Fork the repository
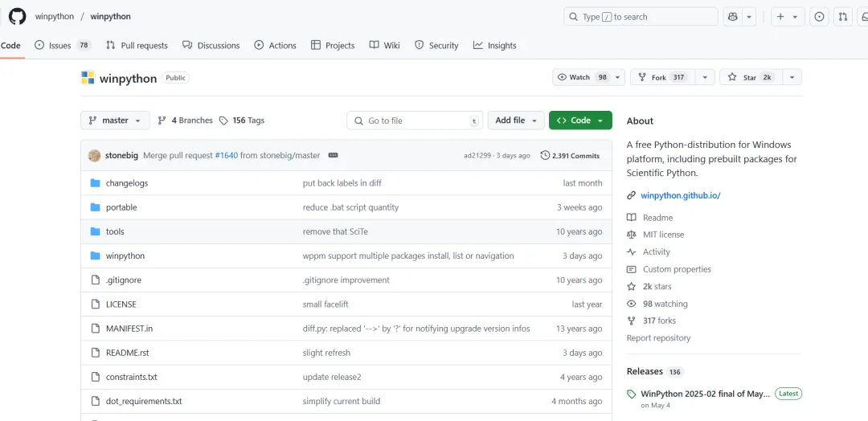This screenshot has width=868, height=421. [x=662, y=77]
